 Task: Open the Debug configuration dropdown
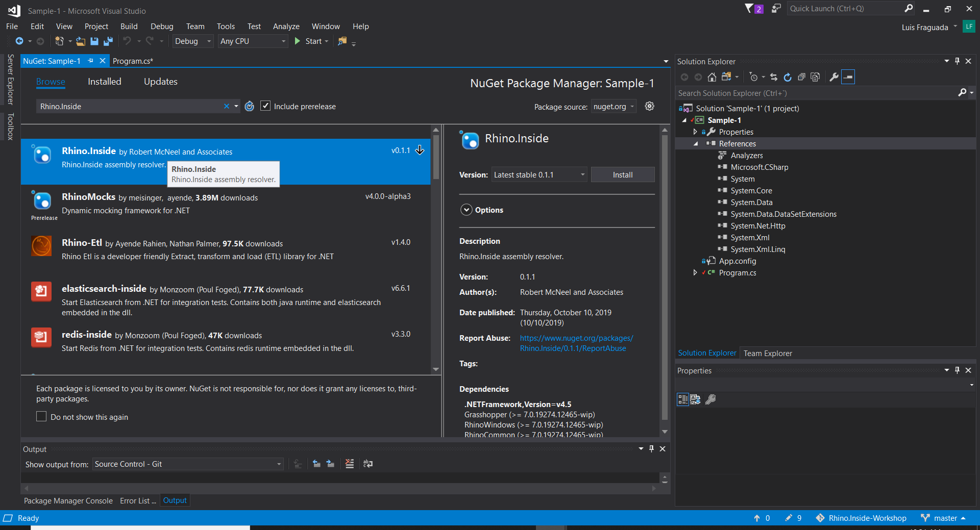click(193, 41)
